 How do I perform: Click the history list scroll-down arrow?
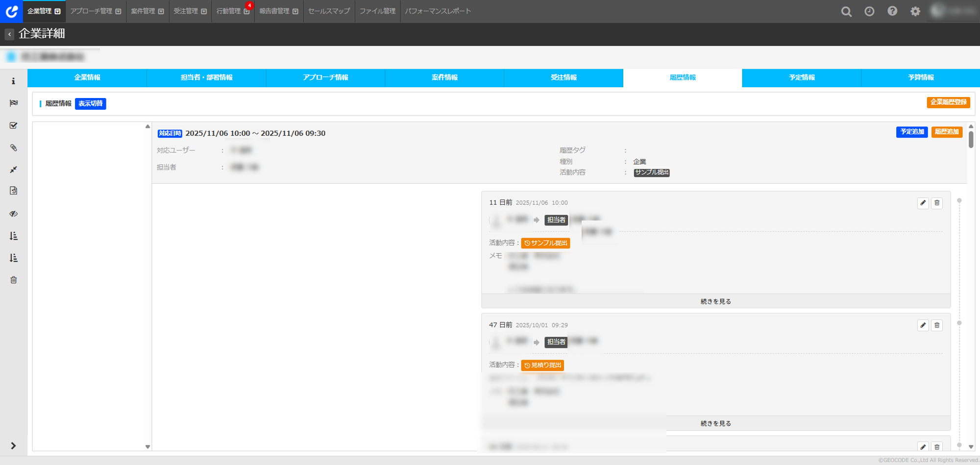[x=971, y=447]
